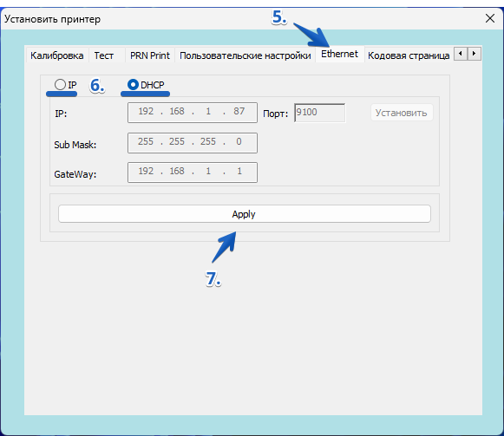
Task: Select the Ethernet tab
Action: tap(339, 54)
